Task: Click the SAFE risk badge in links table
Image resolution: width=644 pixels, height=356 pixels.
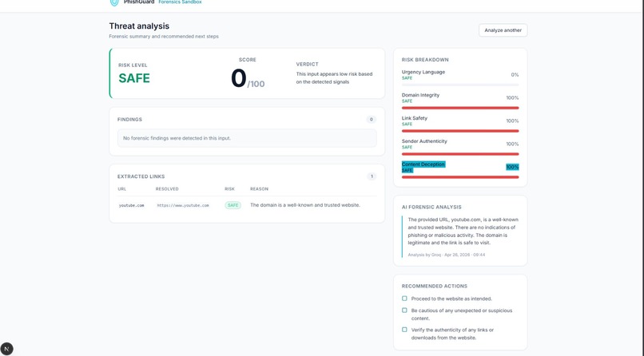Action: pyautogui.click(x=233, y=205)
